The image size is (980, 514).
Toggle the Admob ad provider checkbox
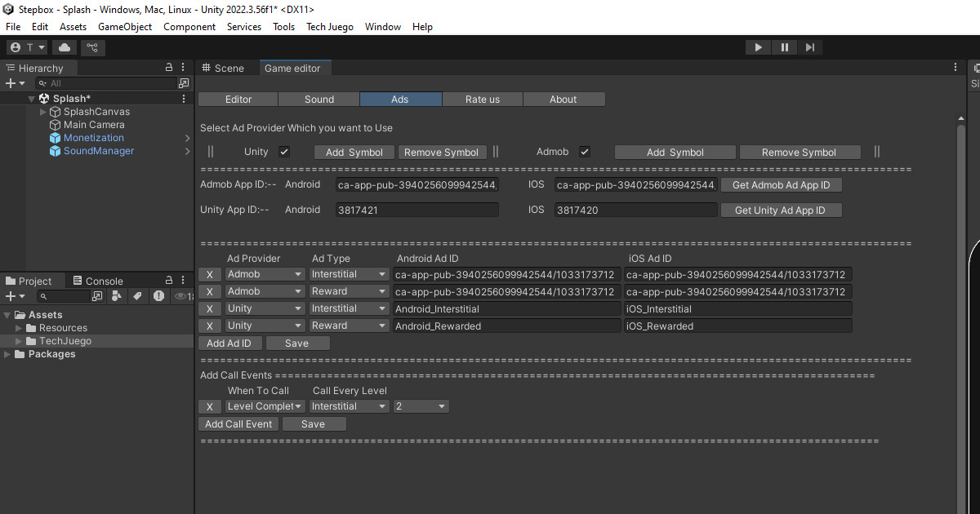[585, 152]
